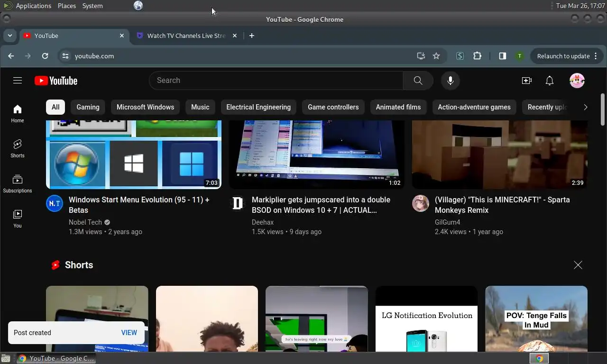This screenshot has height=364, width=607.
Task: Open the YouTube guide hamburger menu
Action: (x=18, y=81)
